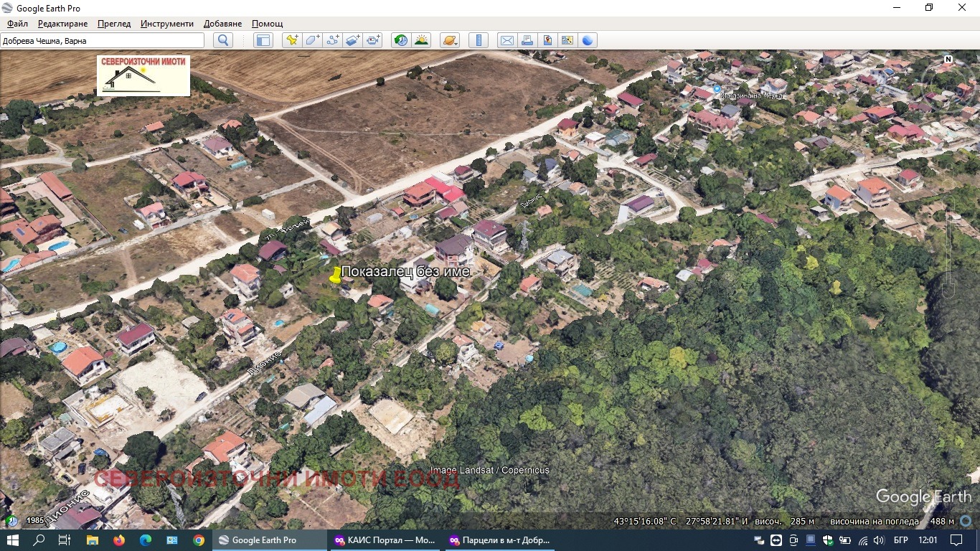Viewport: 980px width, 551px height.
Task: Add a new placemark
Action: click(x=291, y=40)
